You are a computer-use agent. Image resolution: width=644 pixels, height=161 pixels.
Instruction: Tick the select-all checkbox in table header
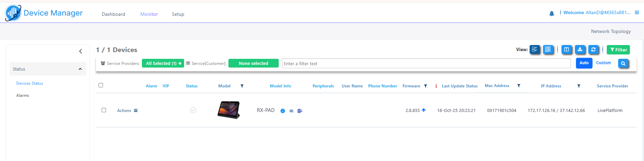(101, 85)
